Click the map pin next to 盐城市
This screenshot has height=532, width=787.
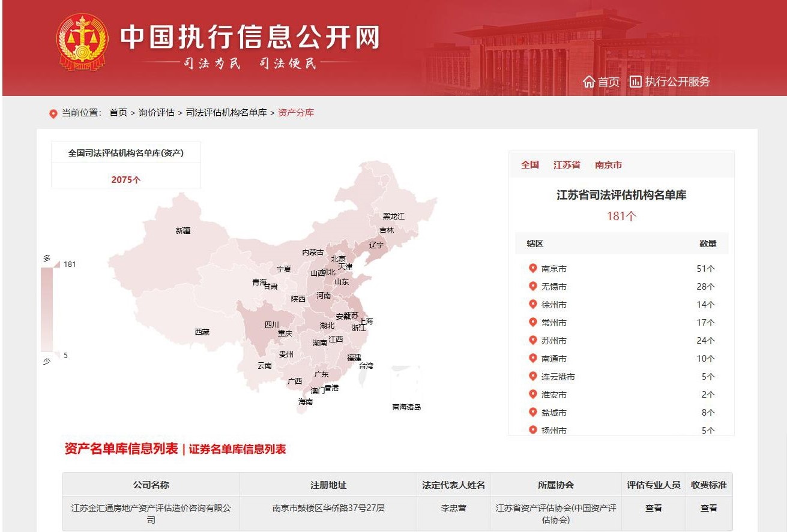pos(532,413)
